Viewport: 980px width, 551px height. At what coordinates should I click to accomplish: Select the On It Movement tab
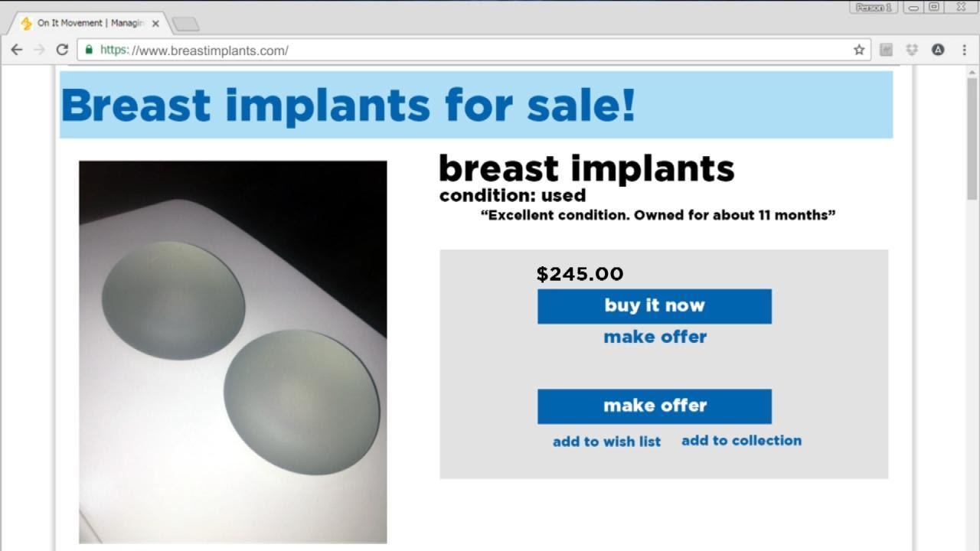[84, 23]
